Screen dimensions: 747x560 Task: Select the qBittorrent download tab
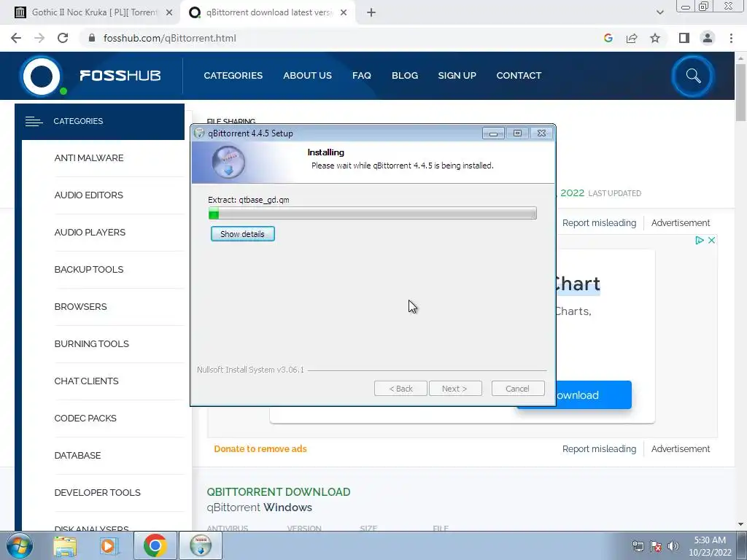tap(267, 12)
